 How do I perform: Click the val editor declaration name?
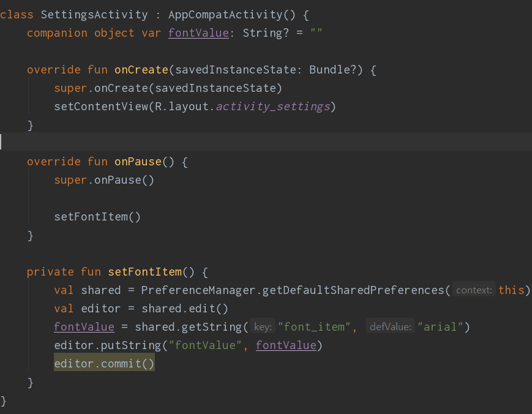click(x=101, y=309)
